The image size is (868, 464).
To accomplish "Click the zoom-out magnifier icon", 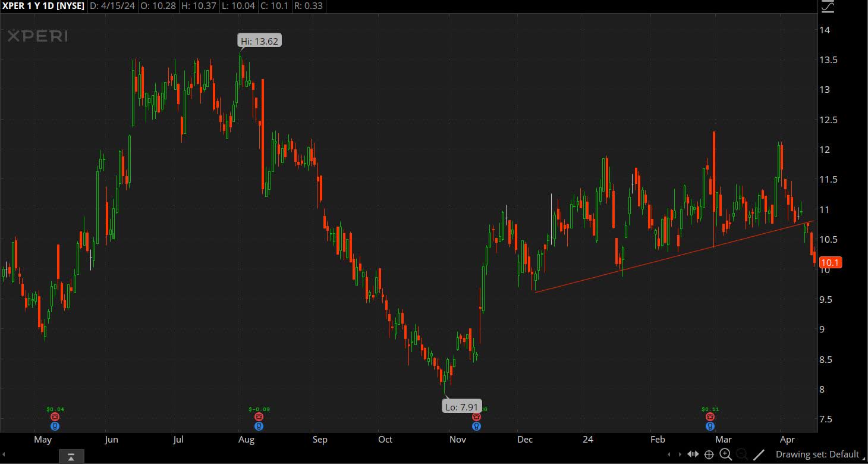I will coord(742,454).
